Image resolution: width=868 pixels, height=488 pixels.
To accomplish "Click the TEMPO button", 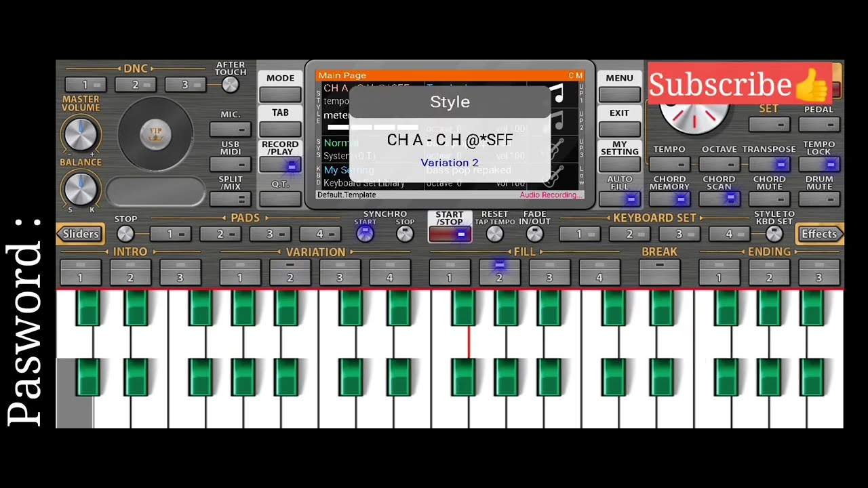I will (669, 164).
